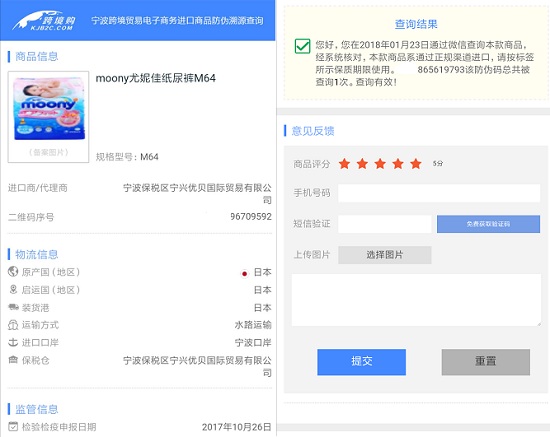The height and width of the screenshot is (437, 550).
Task: Click the green checkmark in 查询结果
Action: point(302,46)
